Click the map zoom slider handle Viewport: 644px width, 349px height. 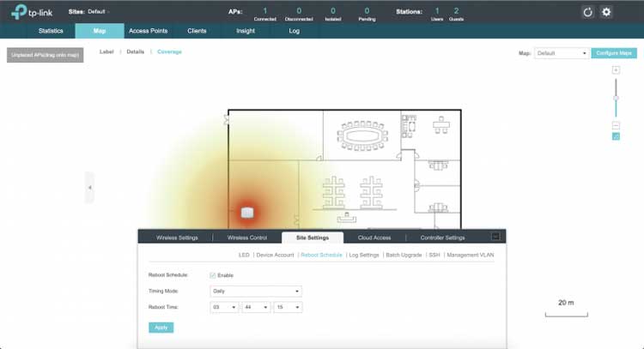point(616,98)
